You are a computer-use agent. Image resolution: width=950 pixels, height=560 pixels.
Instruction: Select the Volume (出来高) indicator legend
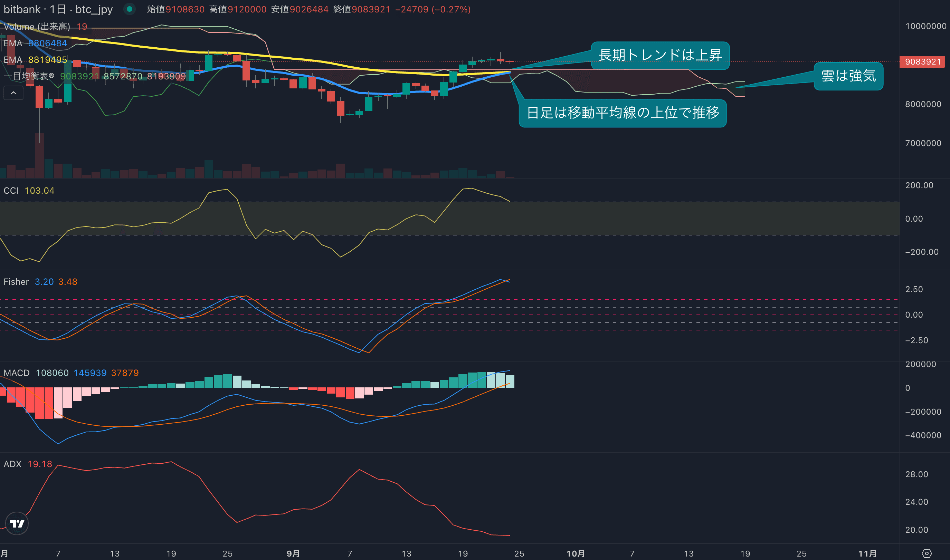37,27
